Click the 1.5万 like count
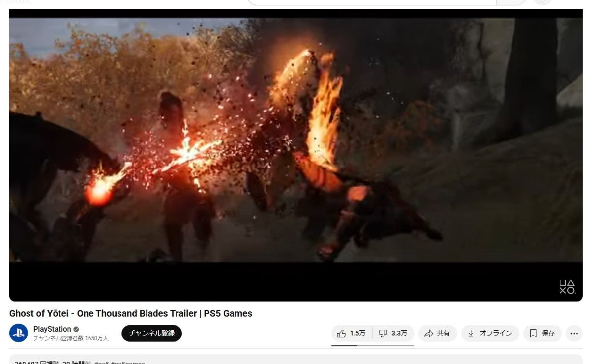Viewport: 590px width, 364px height. 357,333
